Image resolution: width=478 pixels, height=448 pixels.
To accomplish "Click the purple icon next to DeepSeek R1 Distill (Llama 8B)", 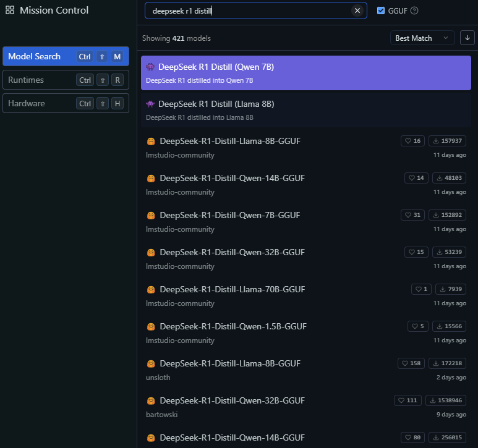I will click(x=150, y=104).
